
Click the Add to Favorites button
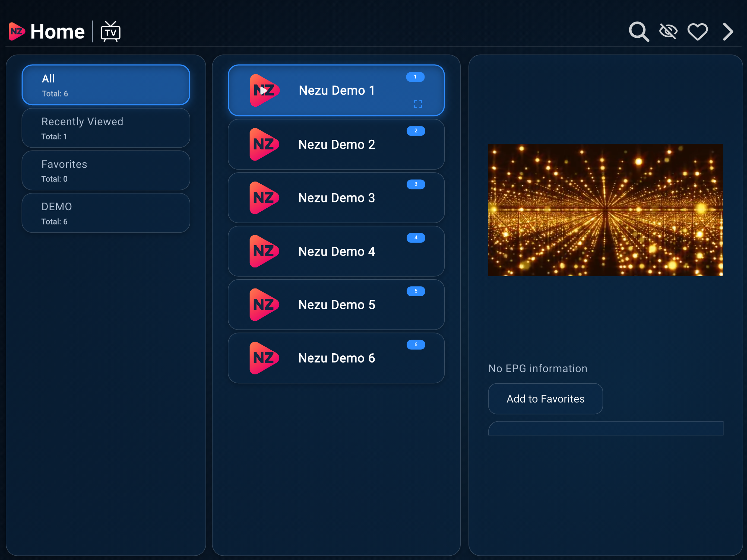545,399
